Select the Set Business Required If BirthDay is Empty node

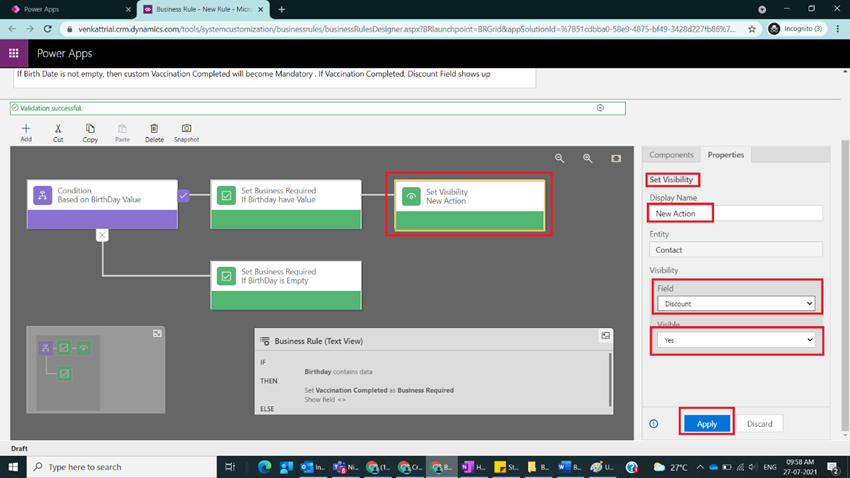click(286, 285)
